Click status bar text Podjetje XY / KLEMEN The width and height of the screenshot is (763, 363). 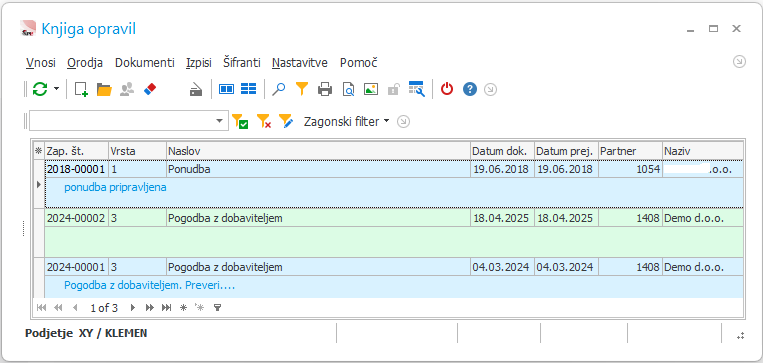[86, 334]
